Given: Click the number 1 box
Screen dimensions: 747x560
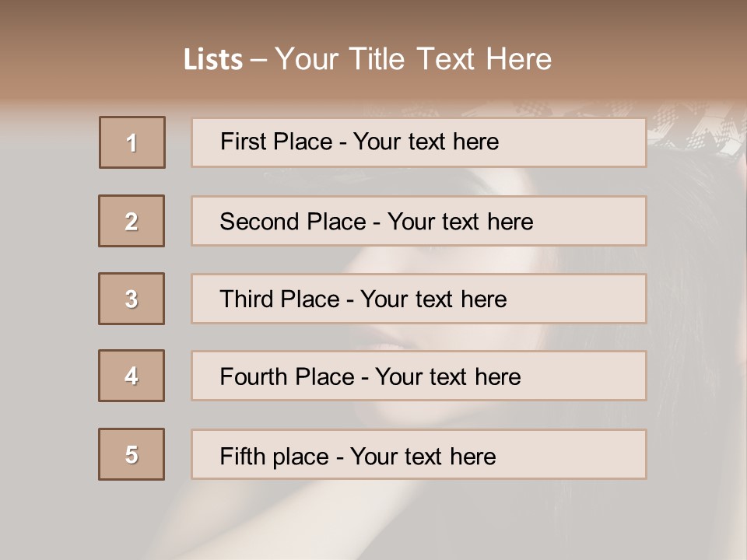Looking at the screenshot, I should pyautogui.click(x=132, y=142).
